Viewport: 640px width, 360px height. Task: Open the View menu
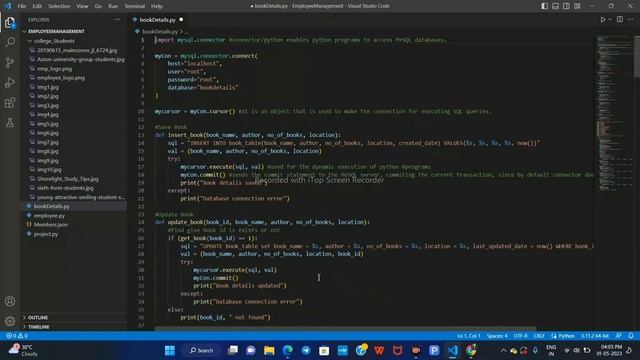pyautogui.click(x=82, y=6)
